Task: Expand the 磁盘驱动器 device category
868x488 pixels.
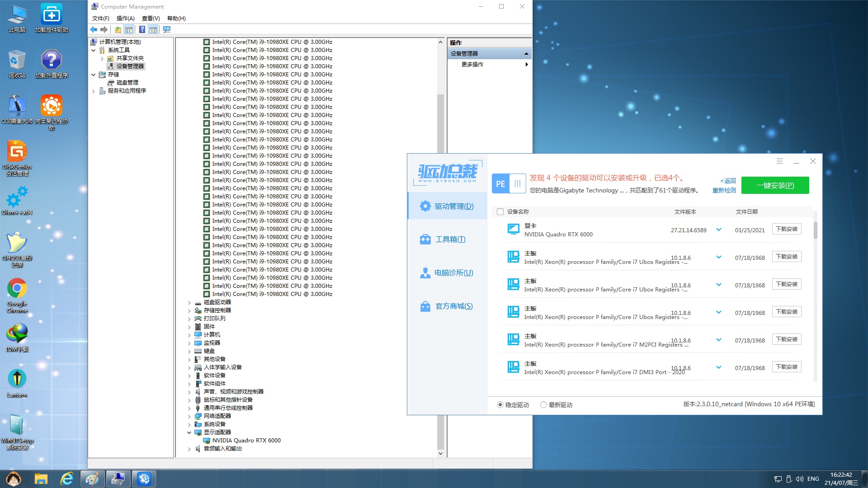Action: click(x=189, y=302)
